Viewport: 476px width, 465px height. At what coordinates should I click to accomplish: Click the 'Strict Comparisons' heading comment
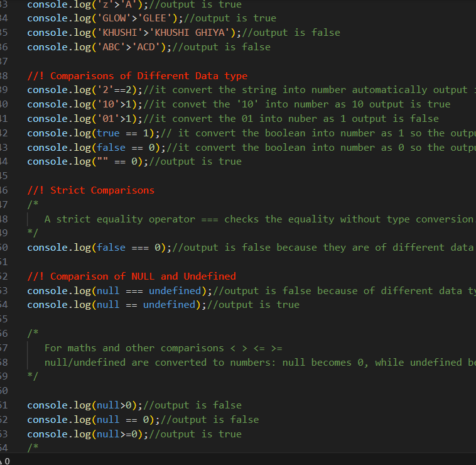pos(91,190)
